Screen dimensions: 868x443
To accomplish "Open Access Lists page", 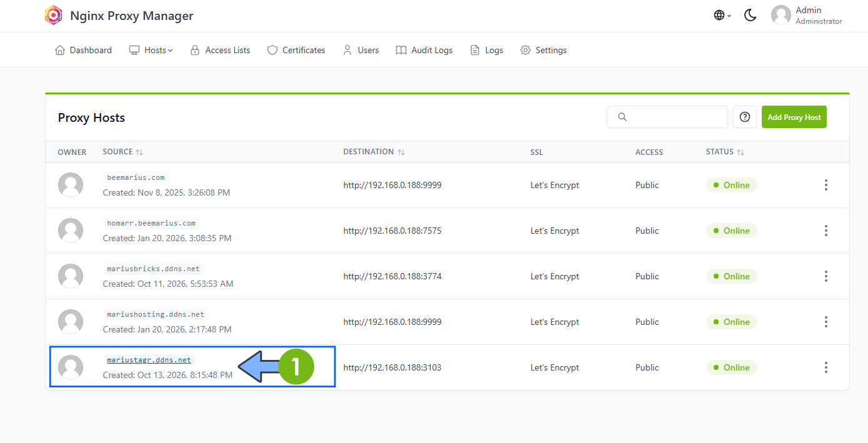I will coord(220,50).
